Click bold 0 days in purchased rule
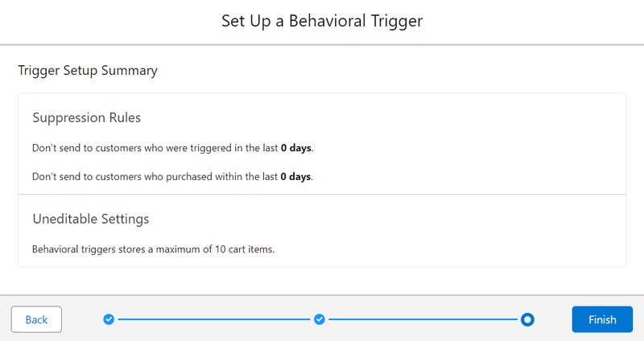The width and height of the screenshot is (644, 341). click(x=295, y=177)
